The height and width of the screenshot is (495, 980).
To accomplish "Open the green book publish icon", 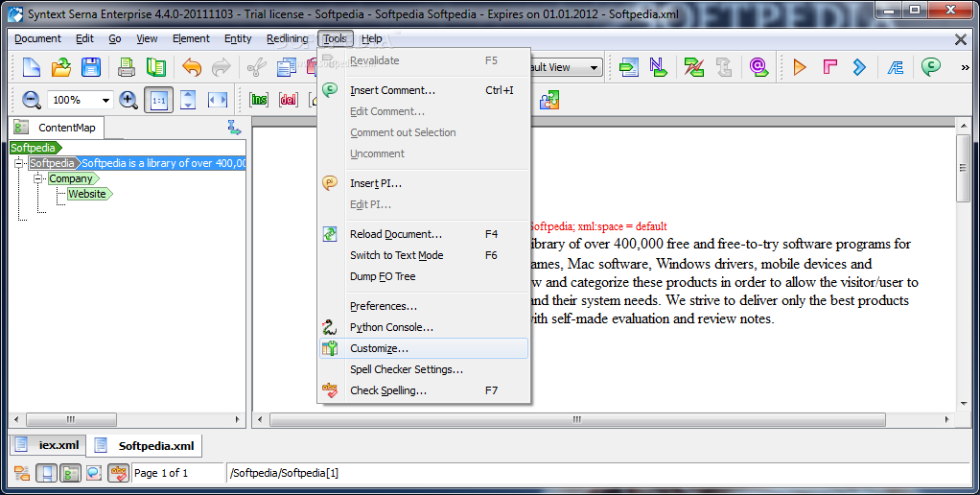I will point(155,67).
